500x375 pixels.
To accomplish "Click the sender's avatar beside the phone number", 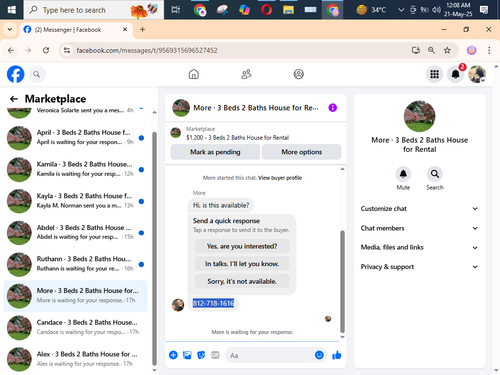I will click(178, 305).
